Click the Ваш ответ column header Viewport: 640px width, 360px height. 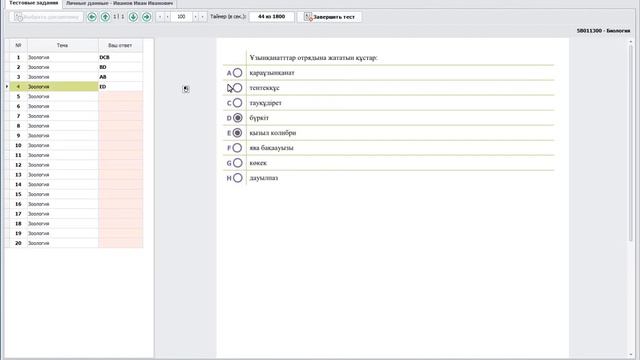[x=120, y=45]
